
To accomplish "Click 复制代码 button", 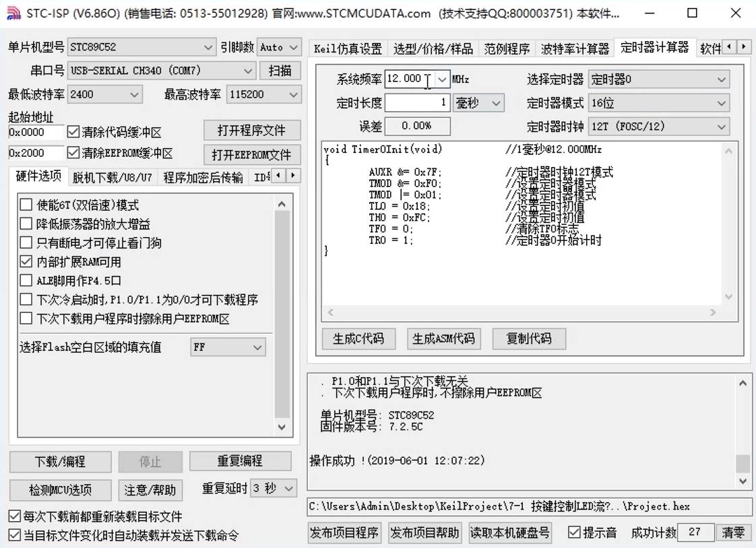I will 529,339.
